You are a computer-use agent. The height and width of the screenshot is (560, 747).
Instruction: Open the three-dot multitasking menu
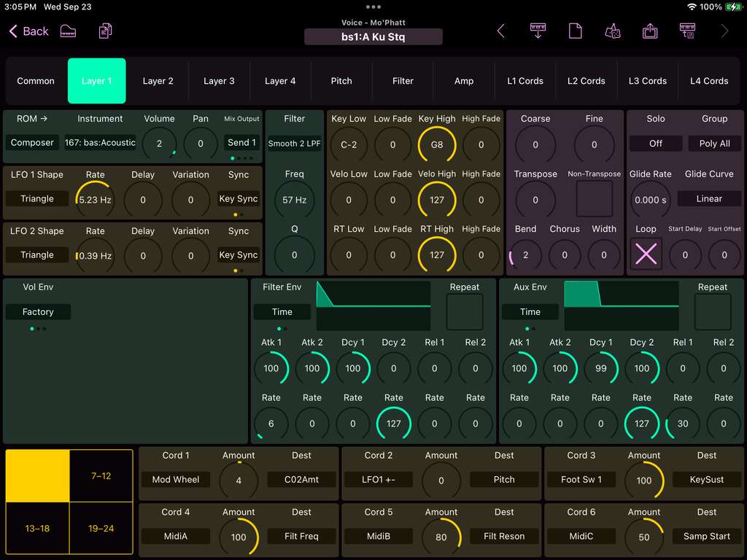pos(373,7)
